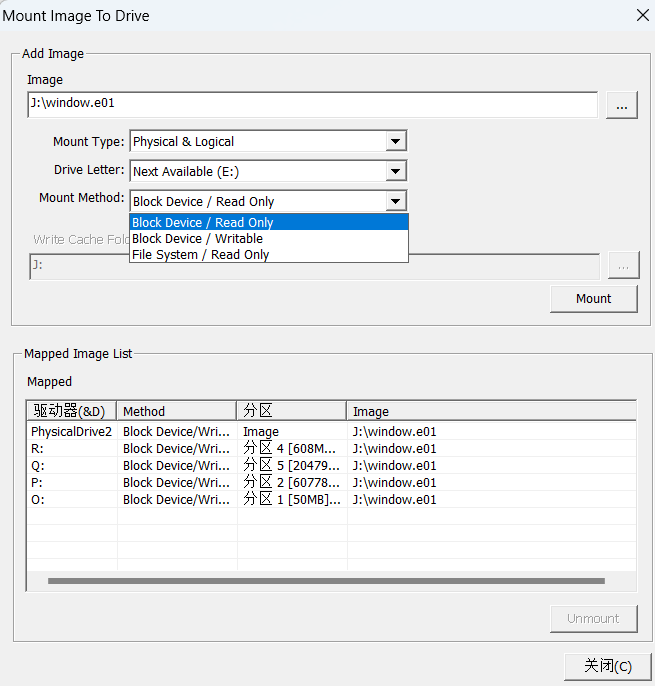The image size is (655, 686).
Task: Click the horizontal scrollbar of mapped list
Action: click(x=326, y=580)
